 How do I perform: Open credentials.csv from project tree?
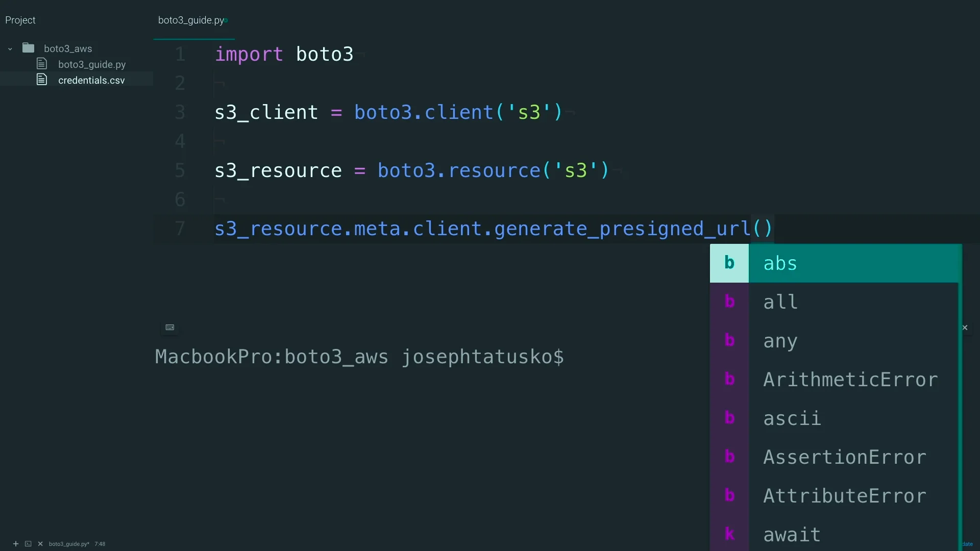click(91, 80)
